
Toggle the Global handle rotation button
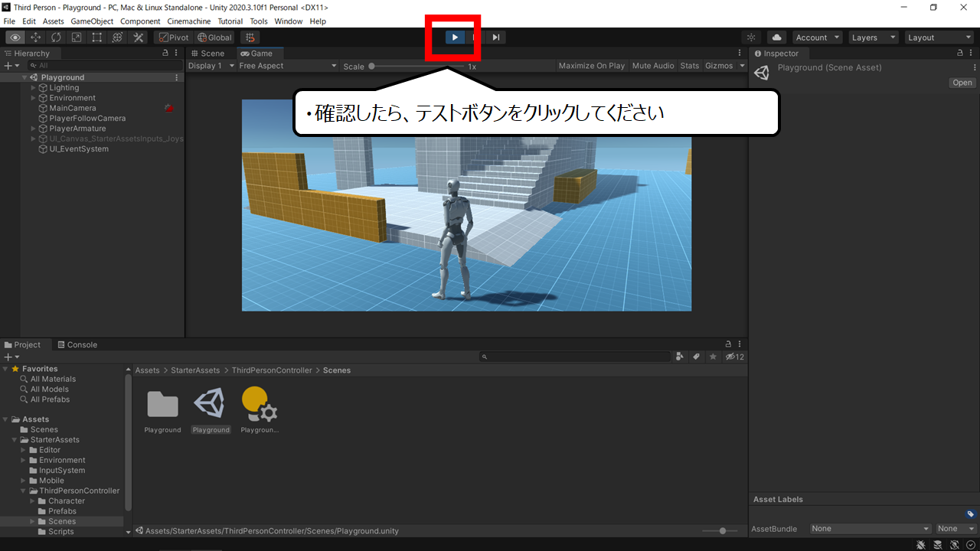(x=214, y=37)
